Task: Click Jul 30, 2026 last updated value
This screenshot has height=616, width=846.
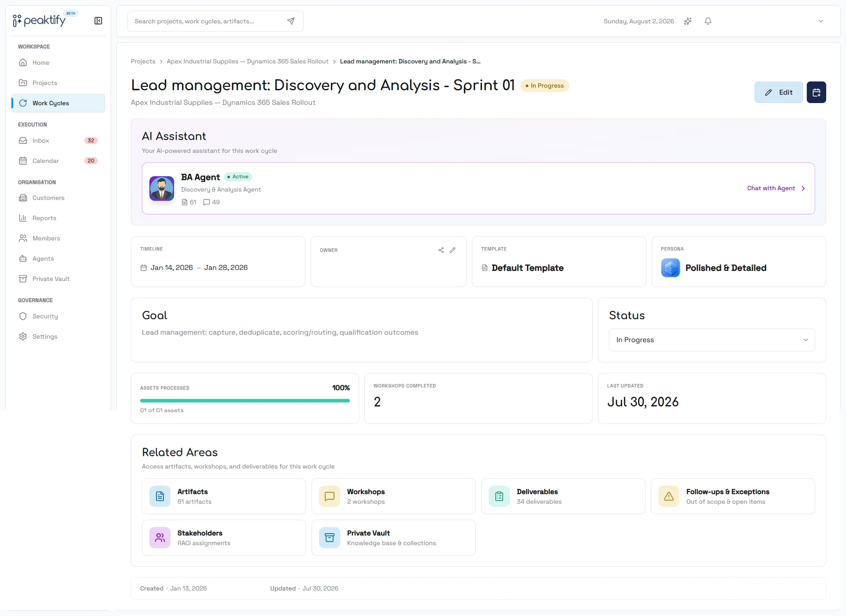Action: click(x=643, y=402)
